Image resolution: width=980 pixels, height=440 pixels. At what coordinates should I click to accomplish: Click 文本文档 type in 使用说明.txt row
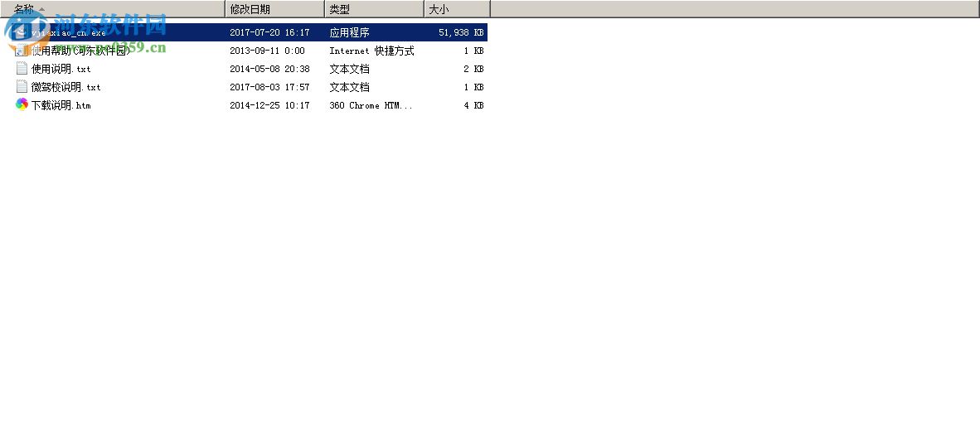point(349,69)
